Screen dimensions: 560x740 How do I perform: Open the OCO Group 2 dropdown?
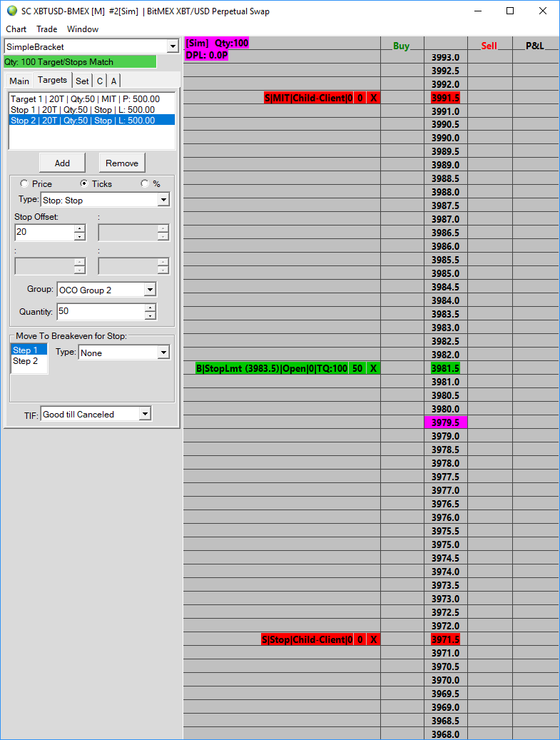coord(150,289)
